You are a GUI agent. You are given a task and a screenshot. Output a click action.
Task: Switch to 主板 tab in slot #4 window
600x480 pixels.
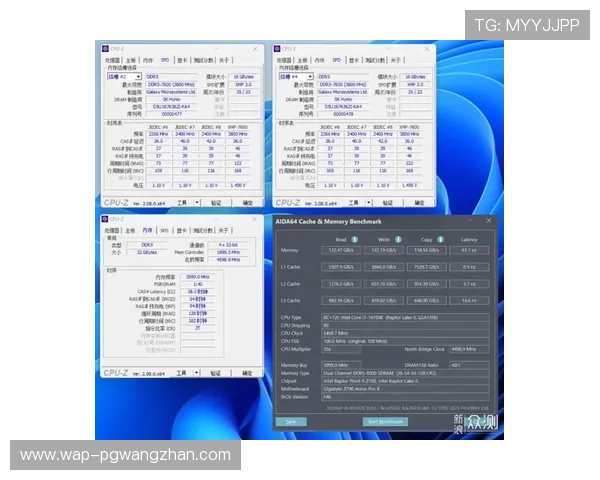(303, 60)
